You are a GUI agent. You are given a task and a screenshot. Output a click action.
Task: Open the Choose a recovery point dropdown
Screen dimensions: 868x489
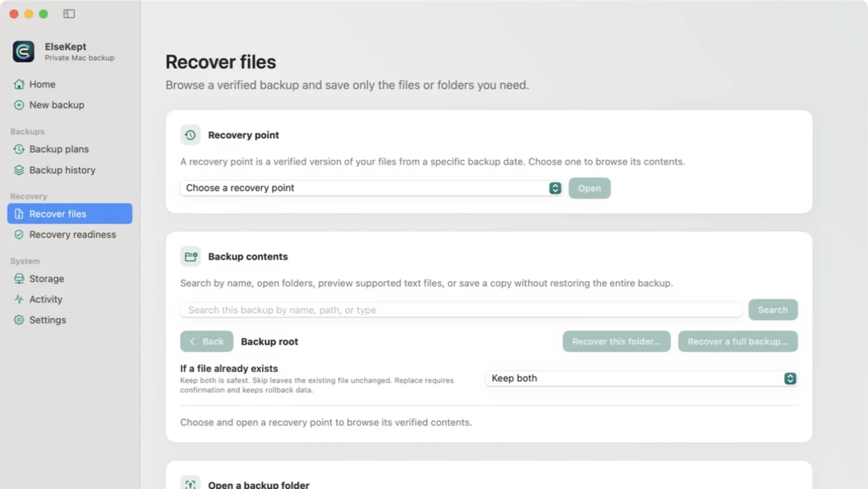click(x=371, y=188)
